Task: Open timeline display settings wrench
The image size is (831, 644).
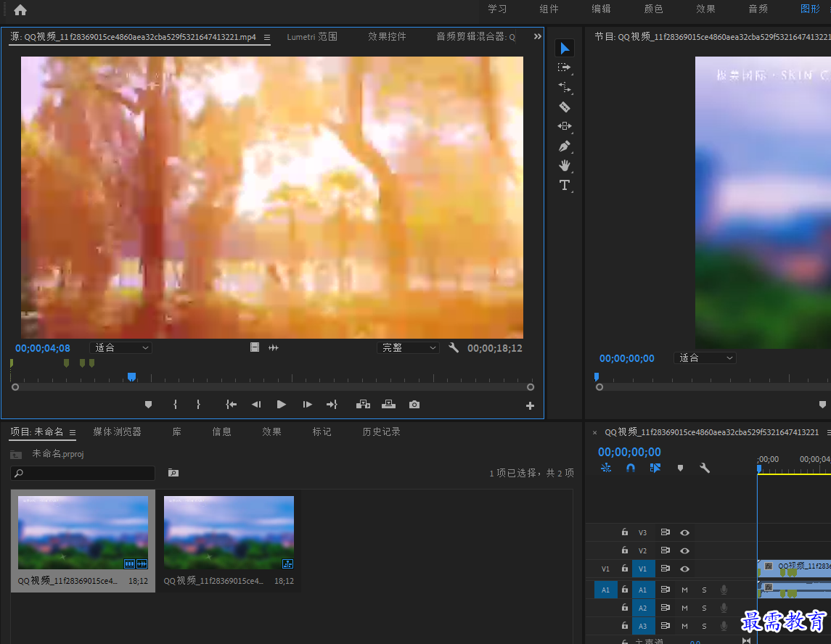Action: pos(705,468)
